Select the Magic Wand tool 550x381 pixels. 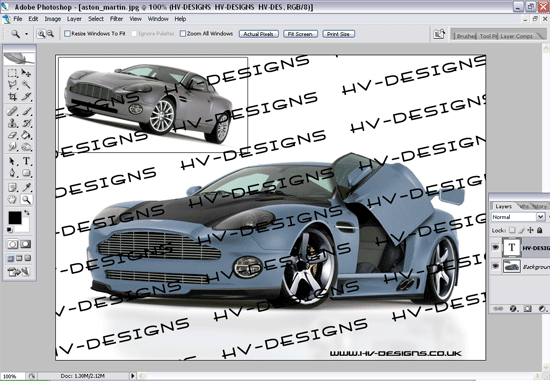(x=26, y=85)
